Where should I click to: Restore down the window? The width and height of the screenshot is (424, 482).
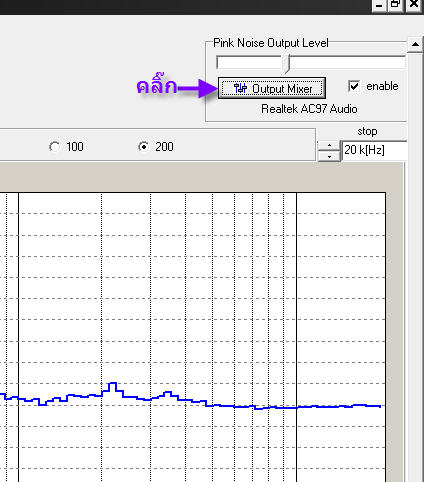[396, 5]
